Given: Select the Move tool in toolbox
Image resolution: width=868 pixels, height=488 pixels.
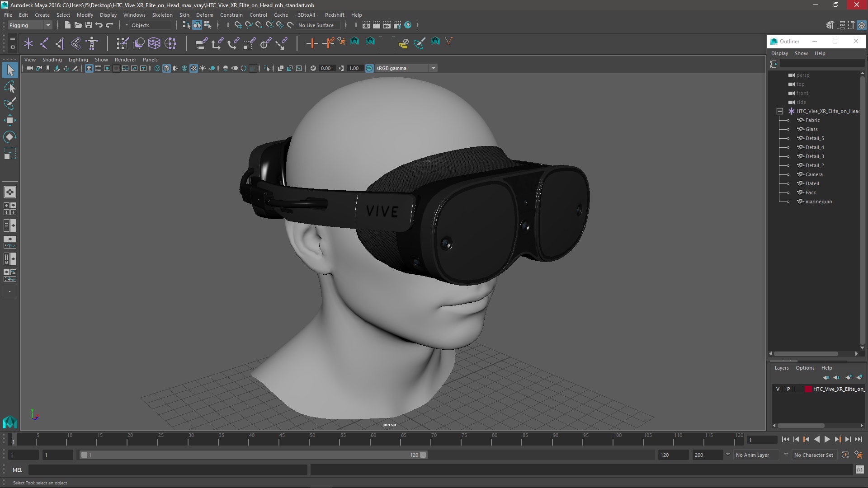Looking at the screenshot, I should [x=10, y=120].
